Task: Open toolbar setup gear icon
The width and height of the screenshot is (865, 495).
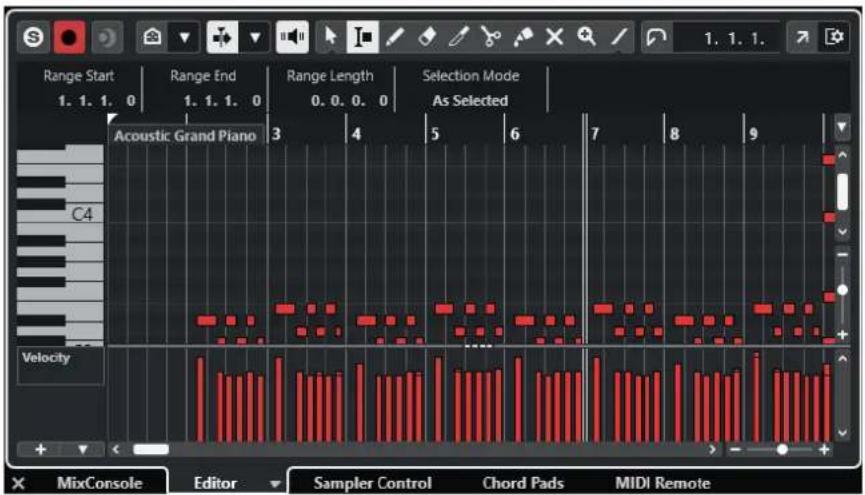Action: pyautogui.click(x=834, y=38)
